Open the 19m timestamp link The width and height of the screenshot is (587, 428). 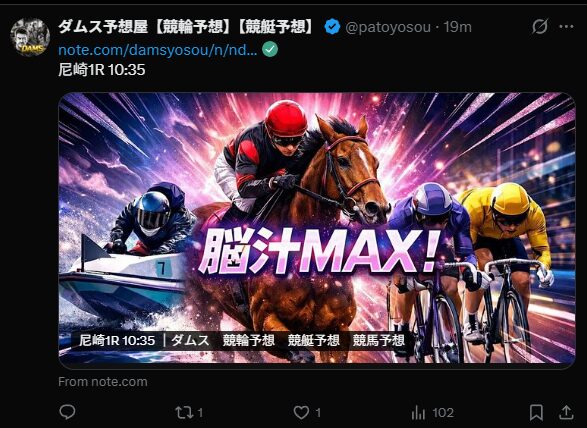click(x=457, y=27)
